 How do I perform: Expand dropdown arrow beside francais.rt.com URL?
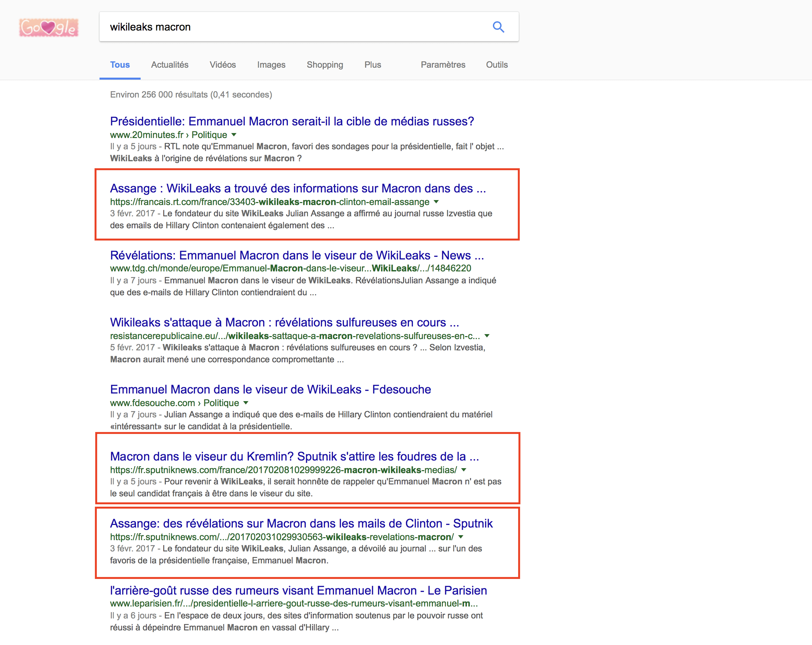point(436,202)
